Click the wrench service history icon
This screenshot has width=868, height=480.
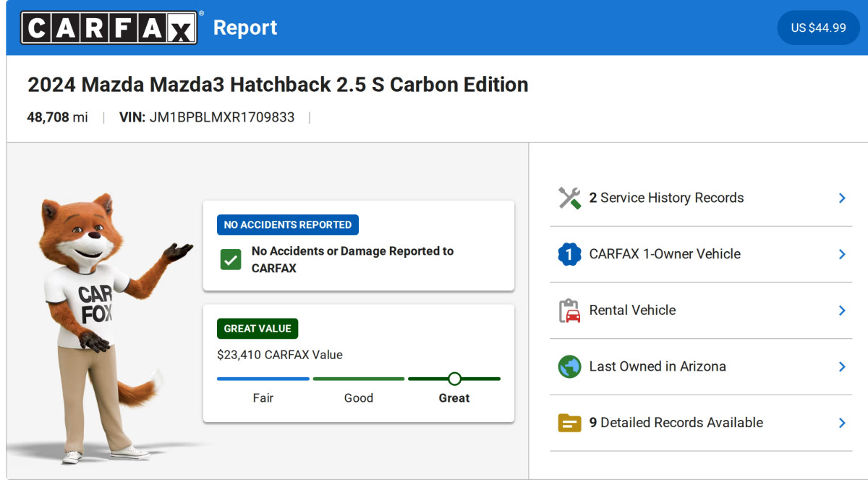coord(570,198)
